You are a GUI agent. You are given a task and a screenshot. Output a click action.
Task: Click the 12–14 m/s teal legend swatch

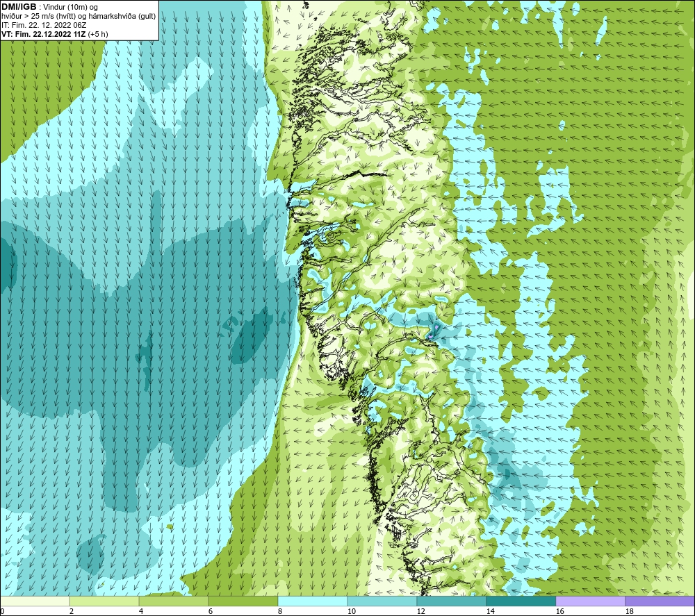point(452,601)
